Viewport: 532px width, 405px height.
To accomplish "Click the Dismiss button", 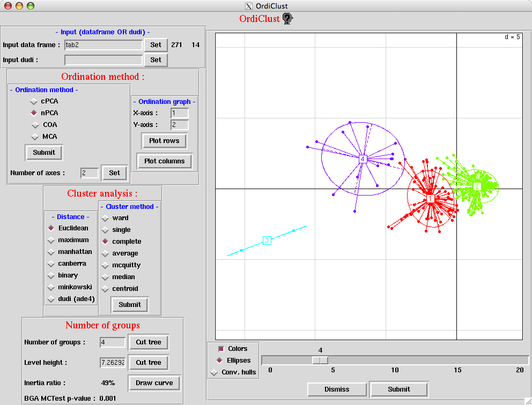I will tap(337, 389).
